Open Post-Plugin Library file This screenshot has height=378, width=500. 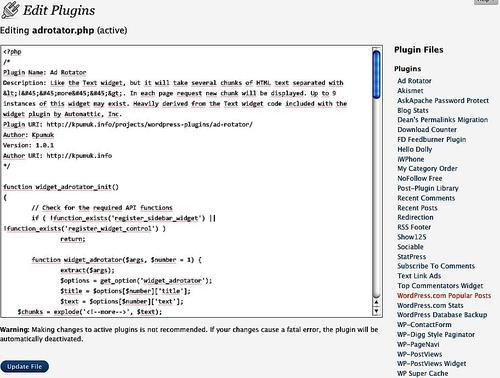pos(428,188)
